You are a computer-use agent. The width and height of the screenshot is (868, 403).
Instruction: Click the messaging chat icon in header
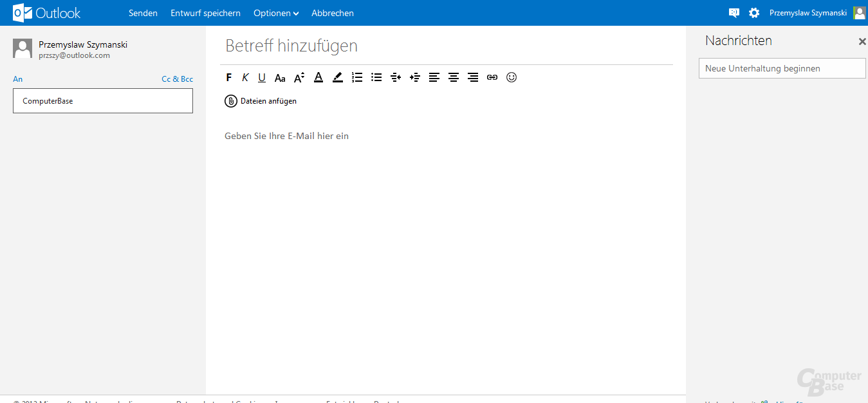pos(734,13)
